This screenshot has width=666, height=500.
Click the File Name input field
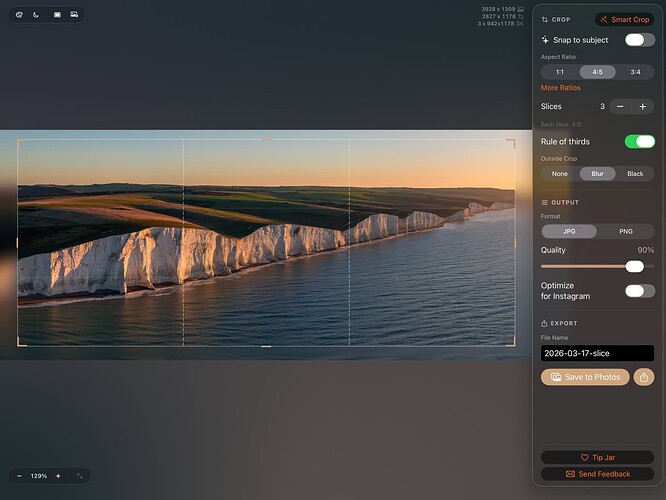pos(597,353)
